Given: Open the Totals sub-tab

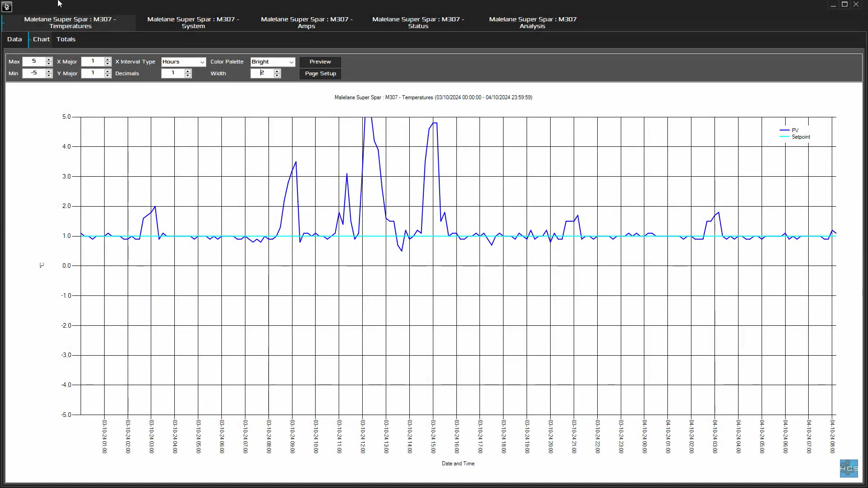Looking at the screenshot, I should tap(66, 39).
